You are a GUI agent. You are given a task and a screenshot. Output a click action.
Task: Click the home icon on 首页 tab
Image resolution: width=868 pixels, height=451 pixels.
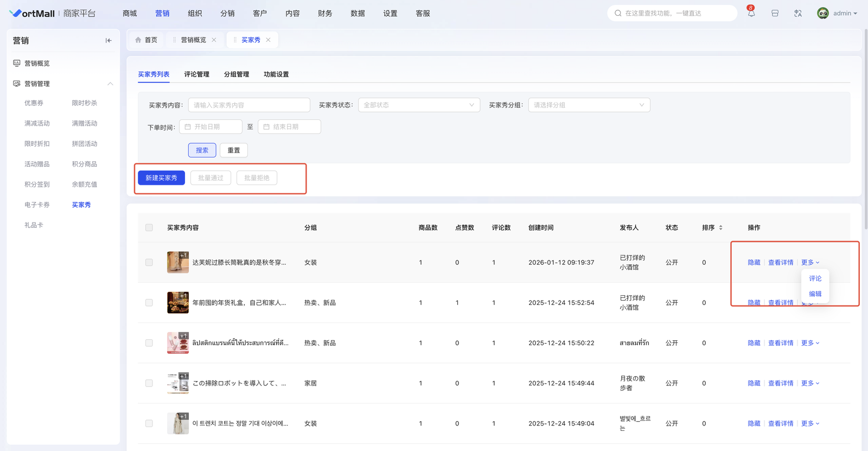click(x=138, y=40)
